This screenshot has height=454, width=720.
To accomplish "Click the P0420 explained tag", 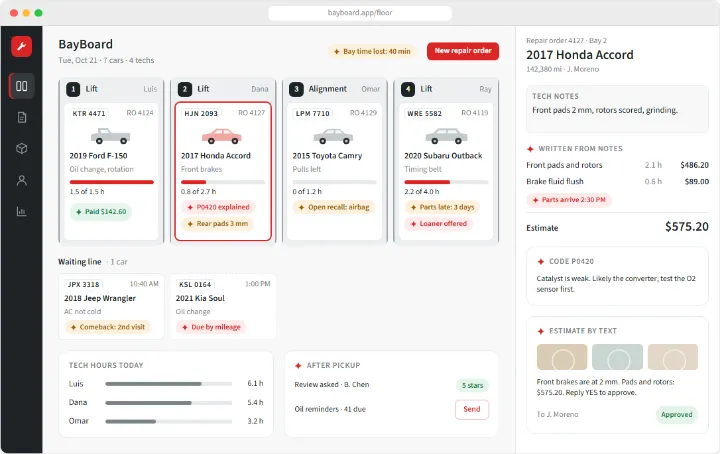I will (x=218, y=207).
